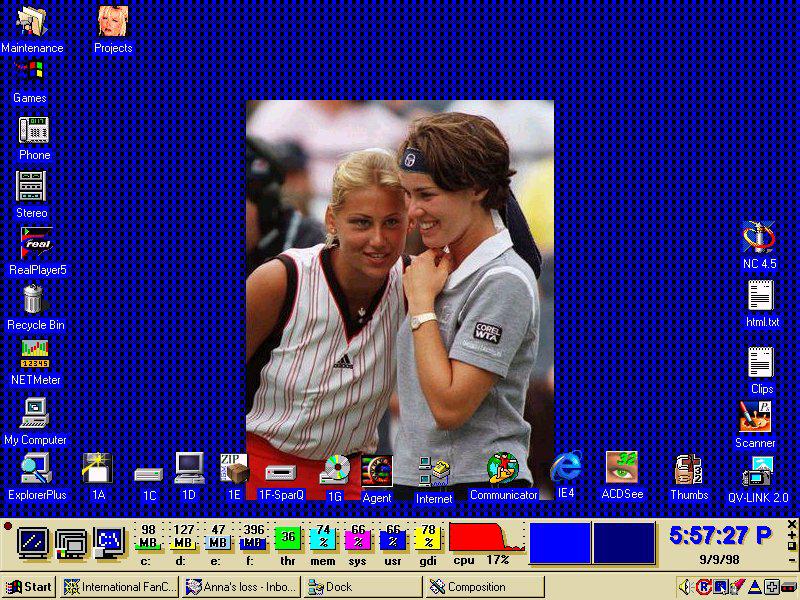Open ACDSee image viewer icon
Image resolution: width=800 pixels, height=600 pixels.
coord(622,469)
